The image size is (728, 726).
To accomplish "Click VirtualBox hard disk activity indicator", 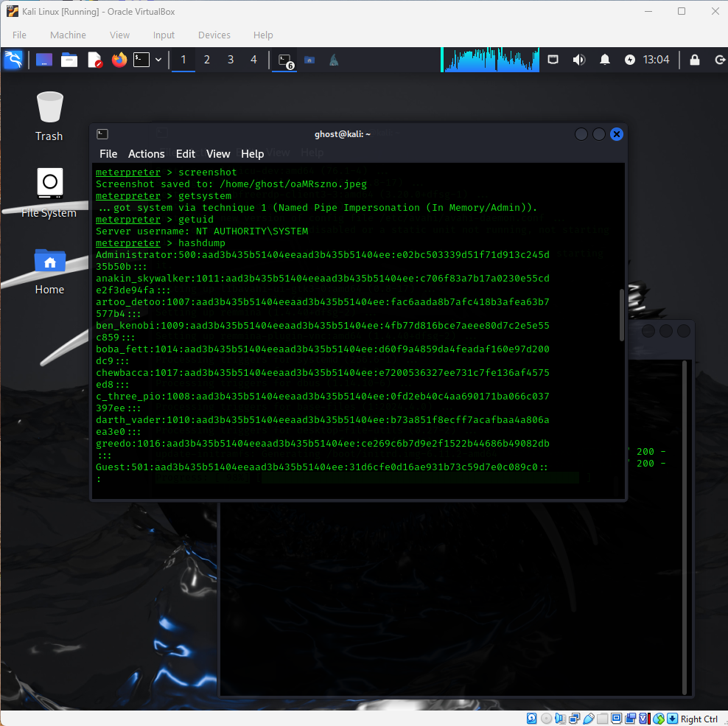I will pyautogui.click(x=531, y=719).
